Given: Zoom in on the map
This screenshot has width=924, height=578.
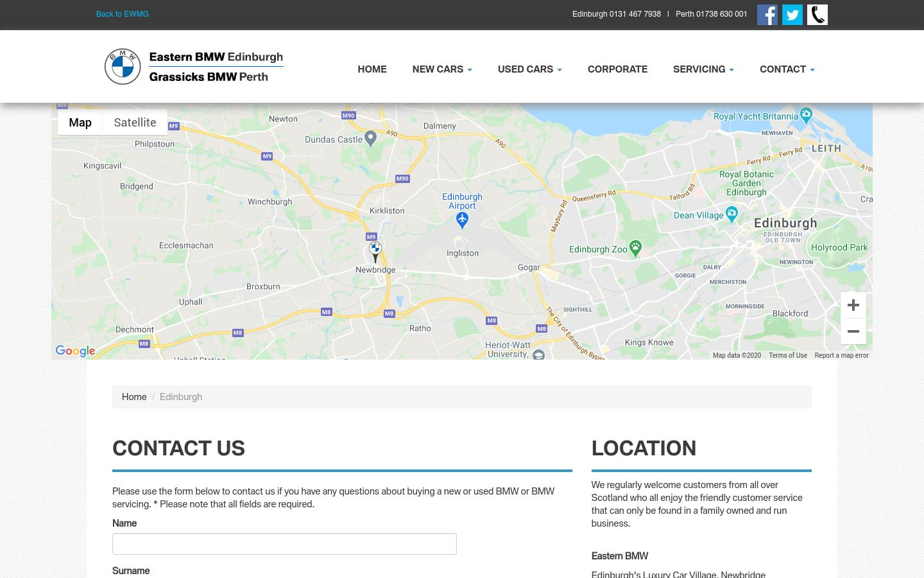Looking at the screenshot, I should pyautogui.click(x=853, y=305).
